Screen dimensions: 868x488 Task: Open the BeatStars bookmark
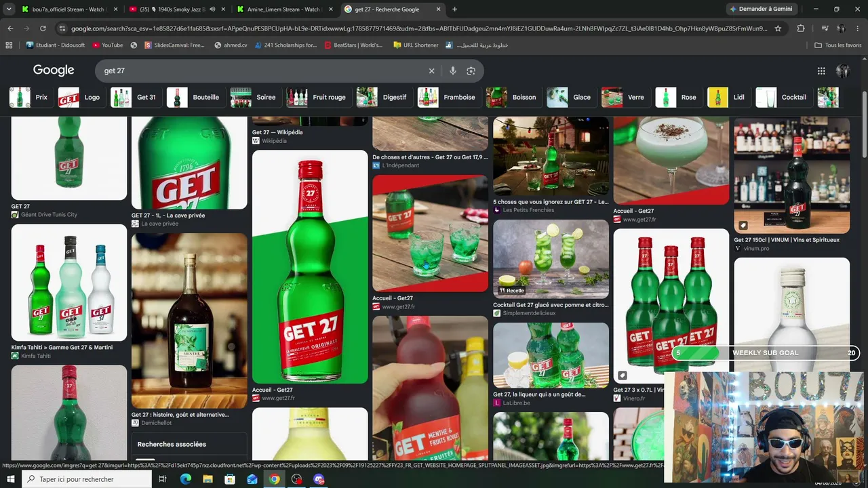[353, 45]
